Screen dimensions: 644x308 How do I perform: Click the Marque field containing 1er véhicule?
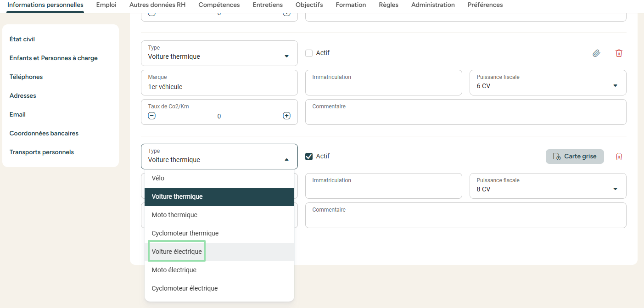coord(219,87)
